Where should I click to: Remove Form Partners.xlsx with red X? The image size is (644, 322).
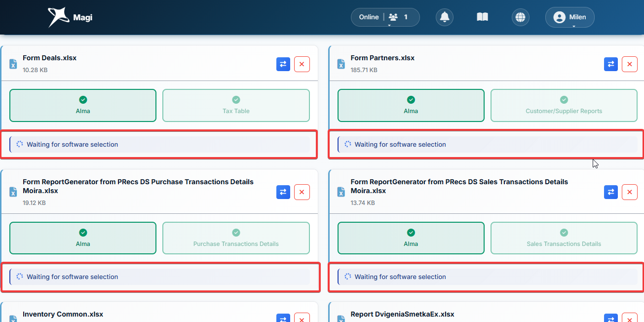tap(630, 64)
